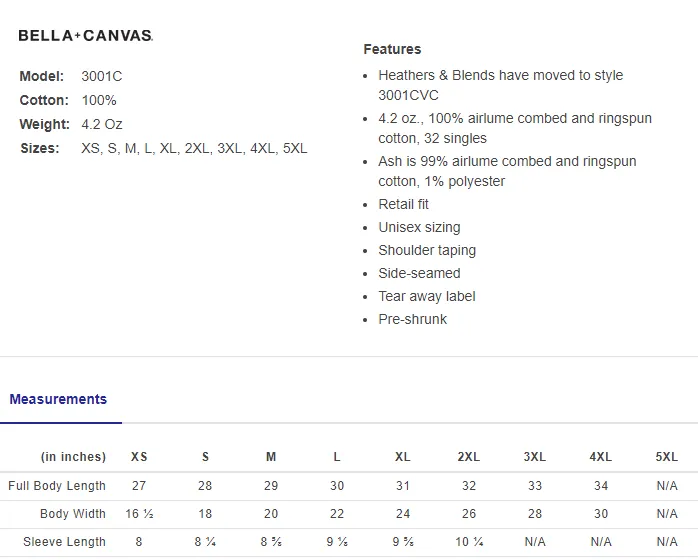Select the Full Body Length row label

click(57, 486)
